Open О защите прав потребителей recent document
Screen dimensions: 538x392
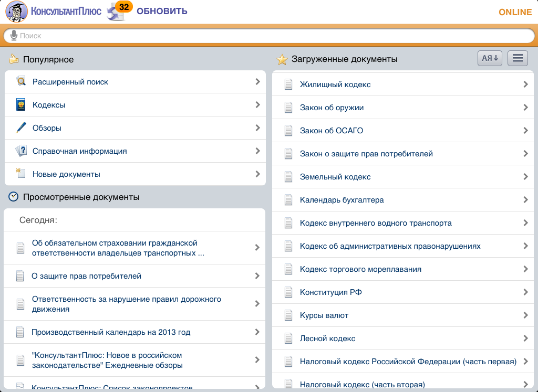click(x=86, y=276)
